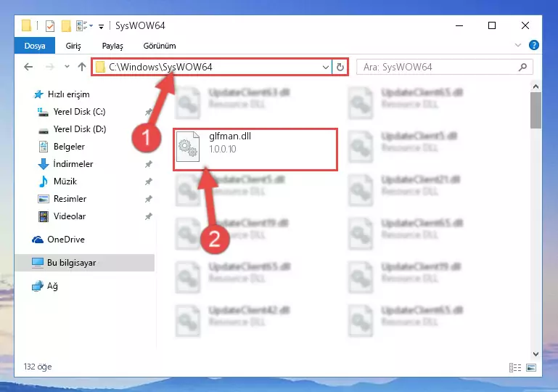Click the folder icon in the address bar
The width and height of the screenshot is (558, 392).
(100, 67)
